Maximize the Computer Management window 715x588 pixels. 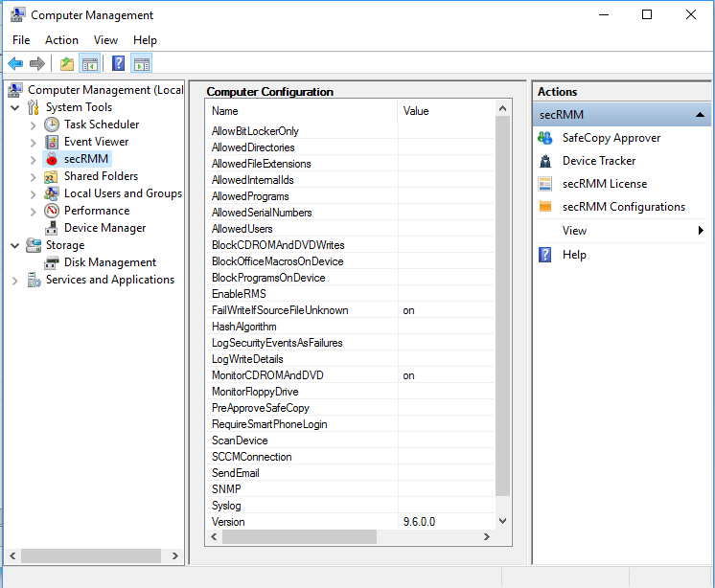click(647, 14)
